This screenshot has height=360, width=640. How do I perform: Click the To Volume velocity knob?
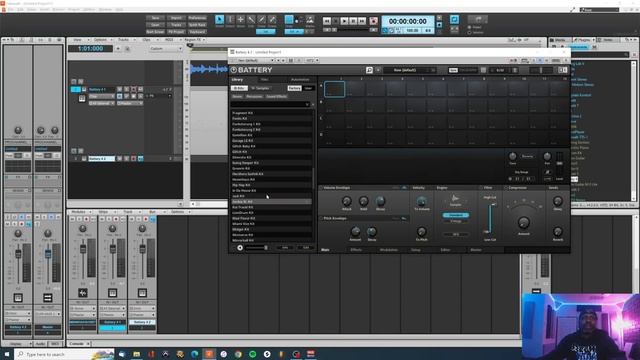click(421, 200)
